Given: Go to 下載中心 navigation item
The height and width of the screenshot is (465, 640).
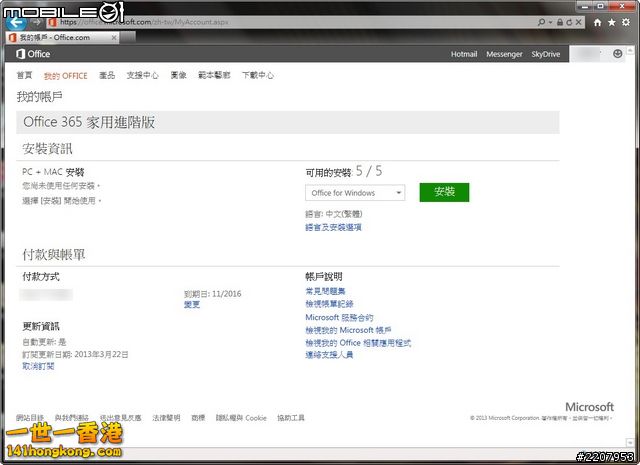Looking at the screenshot, I should 257,76.
